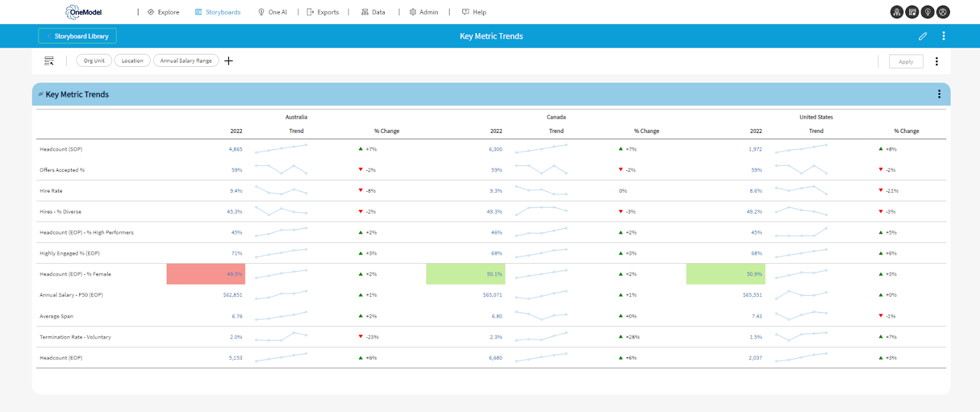Open the Explore menu
The height and width of the screenshot is (412, 980).
click(164, 12)
